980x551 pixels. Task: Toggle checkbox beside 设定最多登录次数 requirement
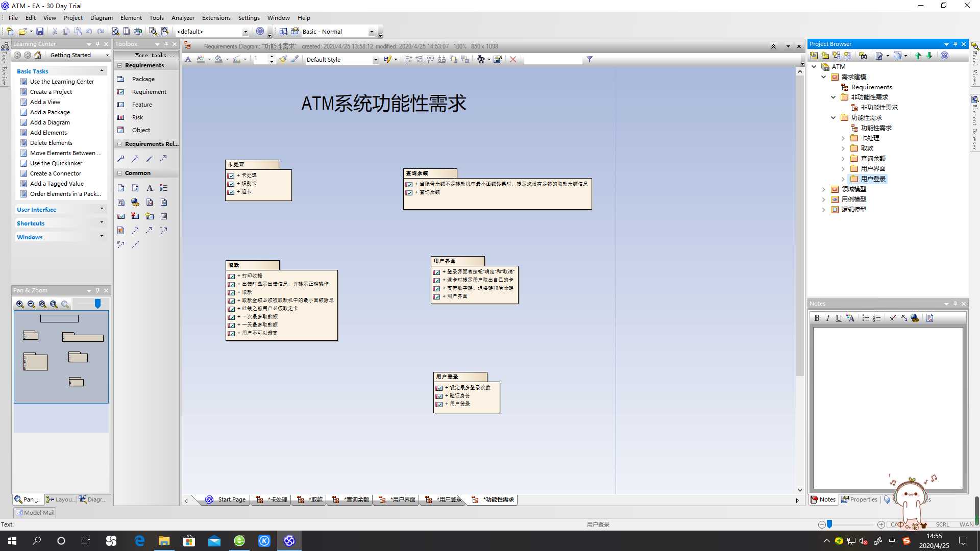439,388
